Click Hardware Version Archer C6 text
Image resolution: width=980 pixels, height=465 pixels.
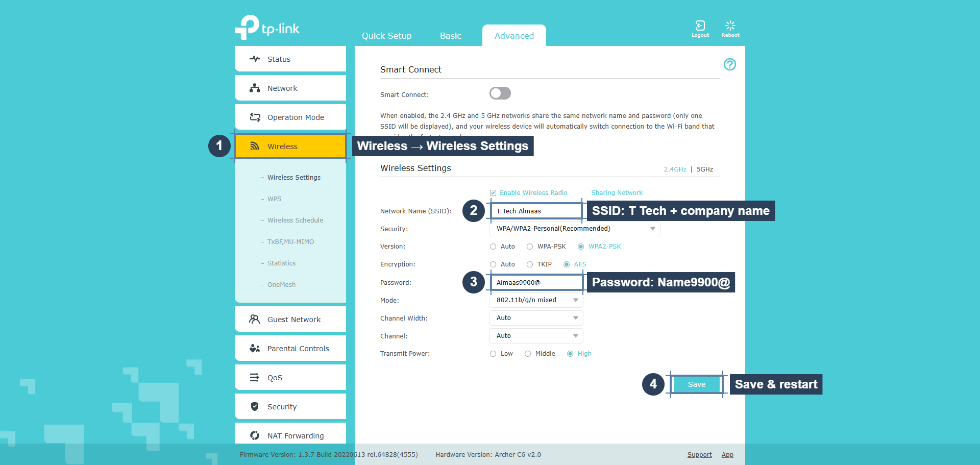tap(488, 455)
